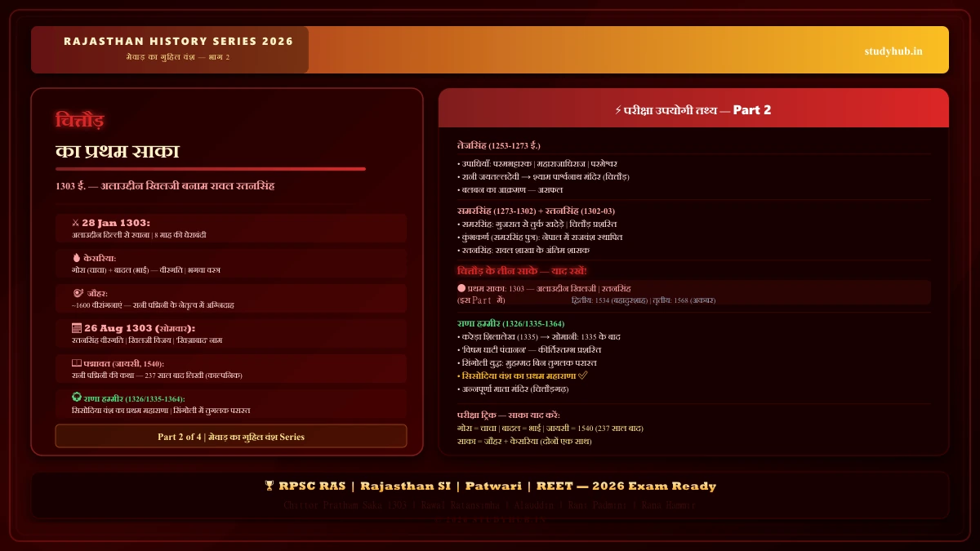Click the bullet 'अन्नपूर्णा माता मंदिर (चित्तौड़गढ़)'

(513, 389)
